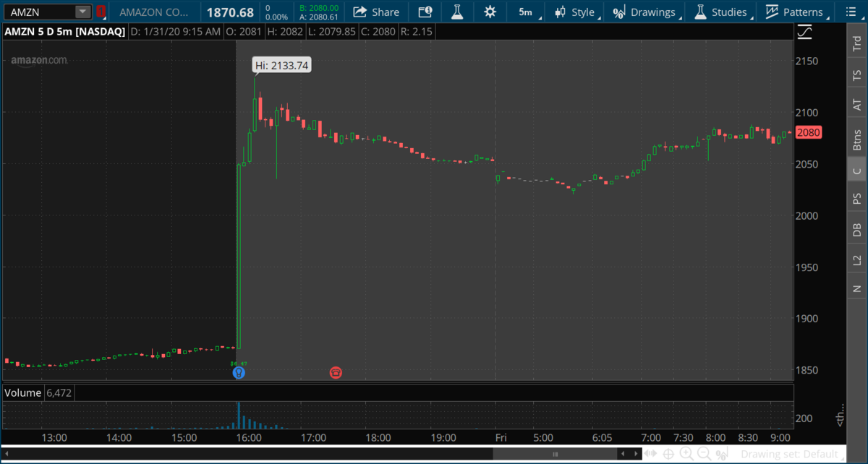The width and height of the screenshot is (868, 464).
Task: Select the N sidebar tab
Action: click(857, 289)
